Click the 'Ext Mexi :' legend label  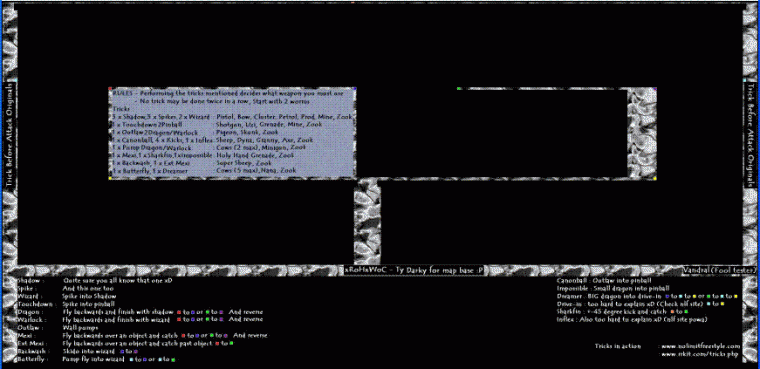tap(31, 343)
